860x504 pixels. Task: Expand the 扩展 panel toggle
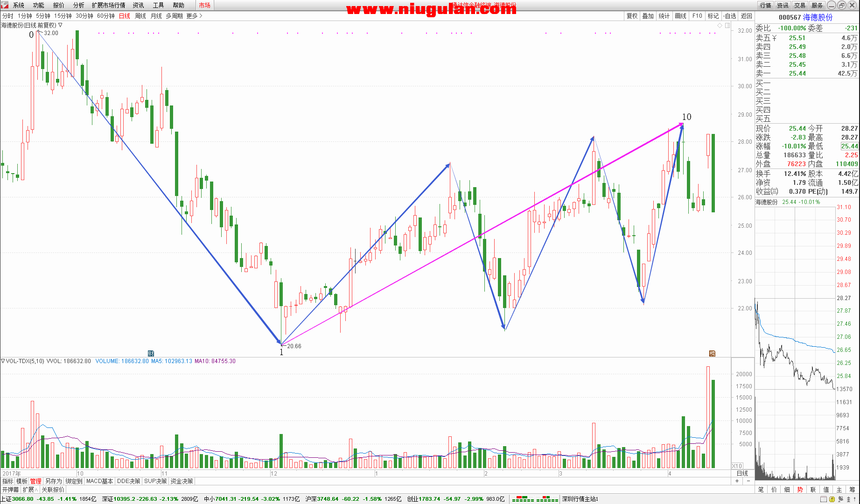(30, 490)
